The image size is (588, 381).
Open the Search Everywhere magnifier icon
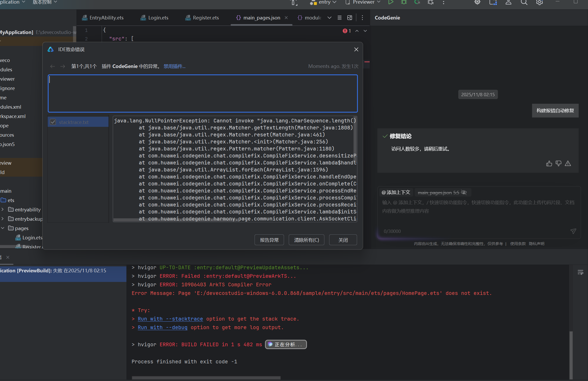pyautogui.click(x=524, y=2)
